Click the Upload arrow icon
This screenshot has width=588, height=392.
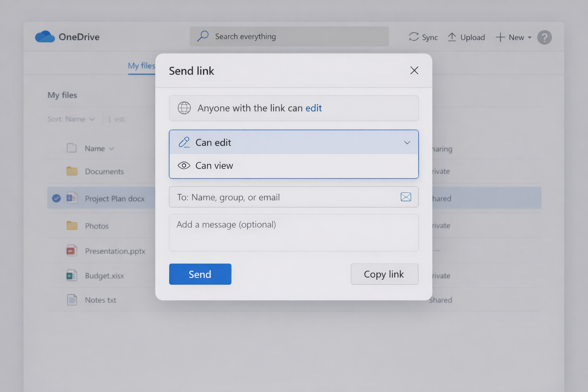(452, 37)
